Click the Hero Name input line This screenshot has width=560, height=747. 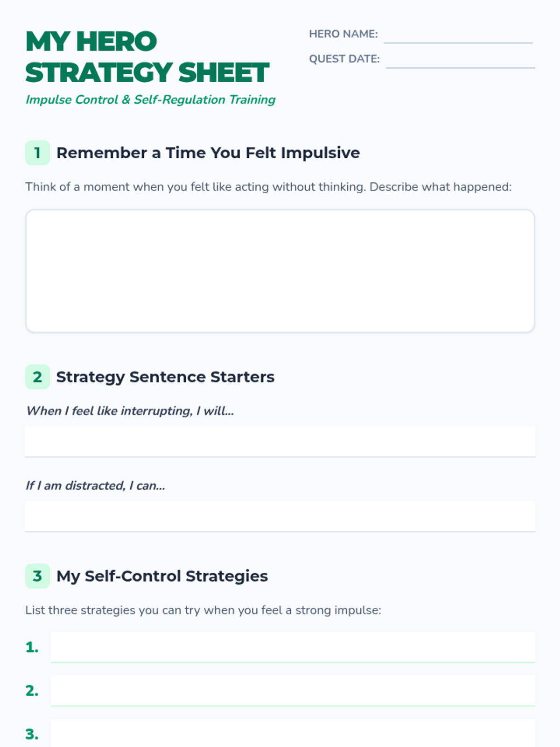[x=458, y=35]
